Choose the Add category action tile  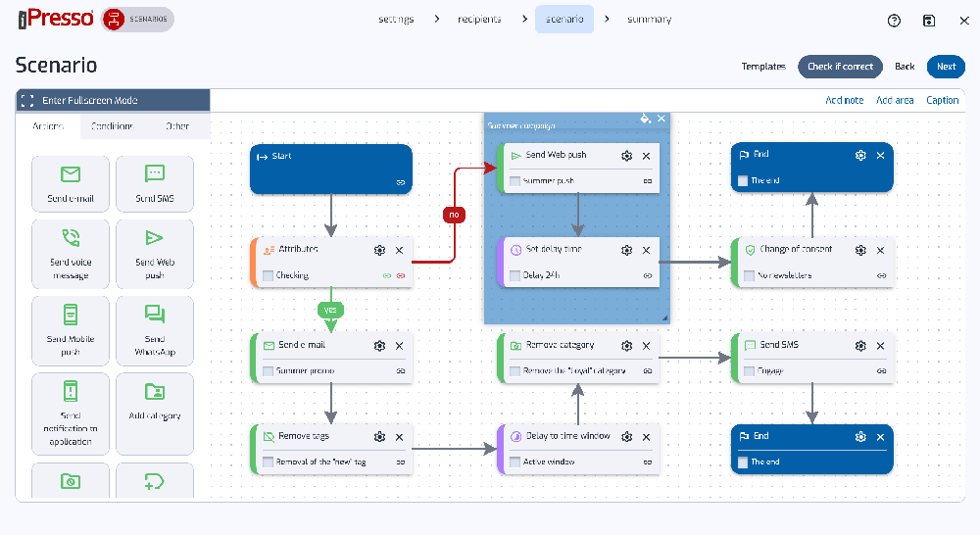[x=155, y=413]
